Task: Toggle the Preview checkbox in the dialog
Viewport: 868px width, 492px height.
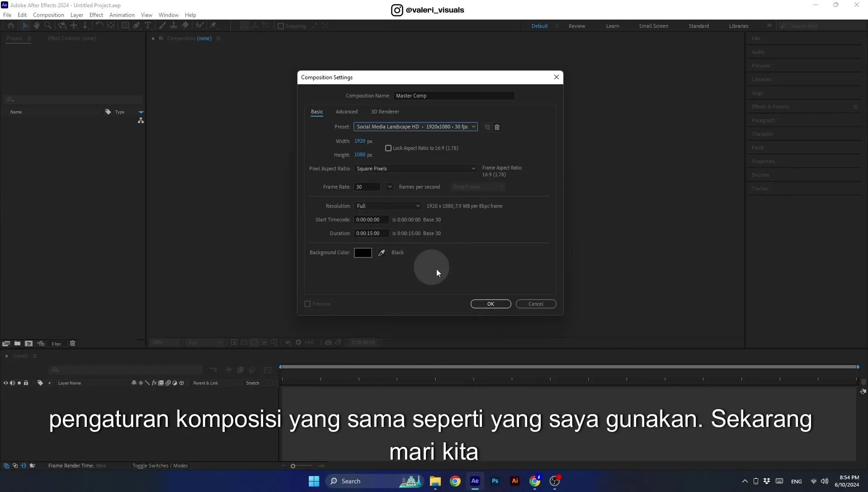Action: tap(307, 304)
